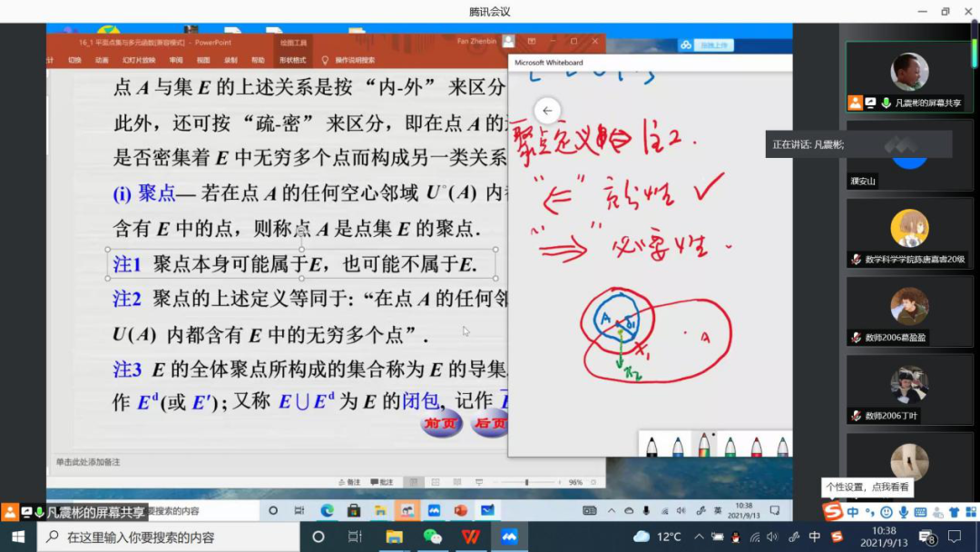Screen dimensions: 980x552
Task: Click the Windows taskbar search box
Action: tap(169, 537)
